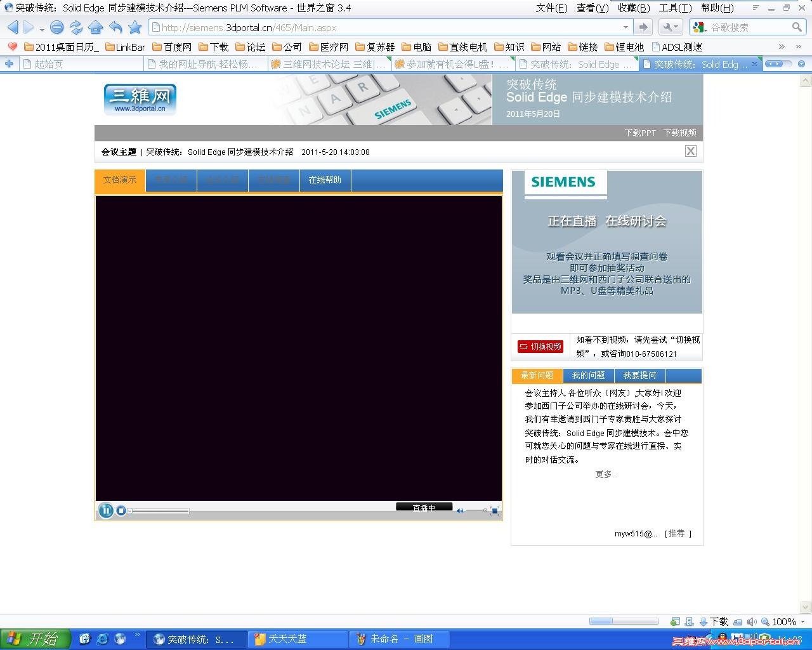Open the 2011桌面日历 bookmark folder
Viewport: 812px width, 650px height.
coord(62,47)
